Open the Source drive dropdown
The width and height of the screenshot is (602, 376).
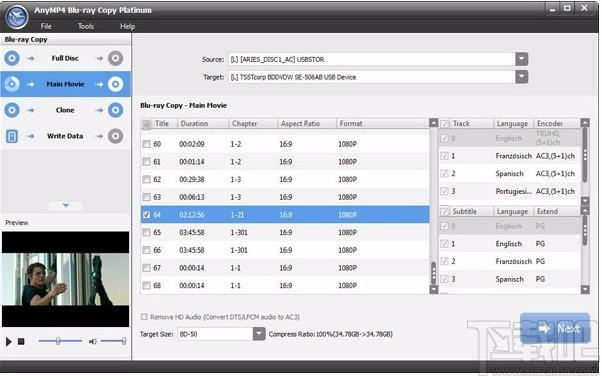tap(521, 59)
